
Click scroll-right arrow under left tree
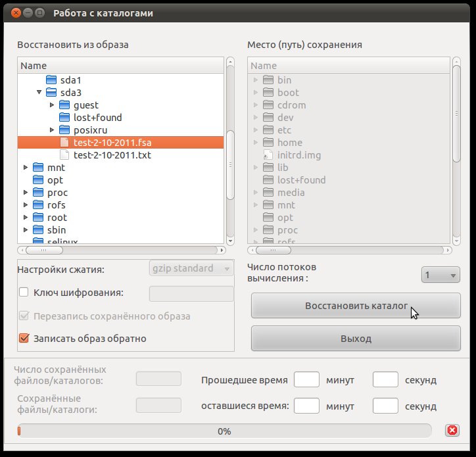[x=222, y=251]
